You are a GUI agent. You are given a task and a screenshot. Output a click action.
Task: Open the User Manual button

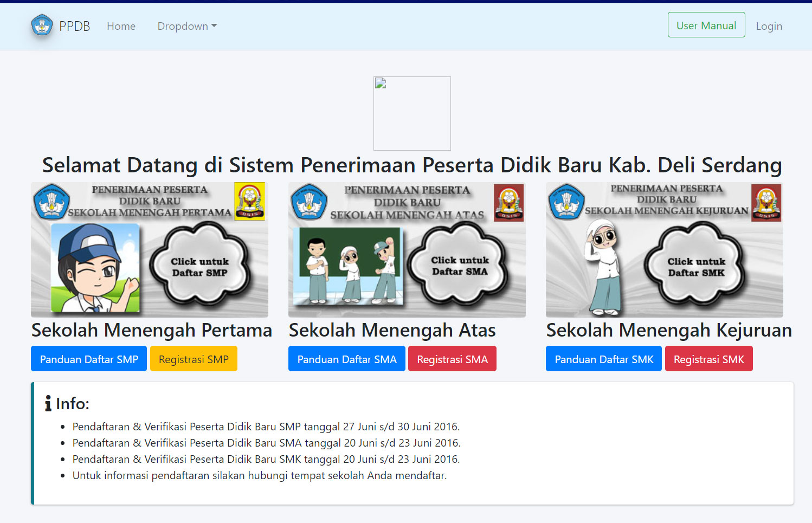pos(706,25)
